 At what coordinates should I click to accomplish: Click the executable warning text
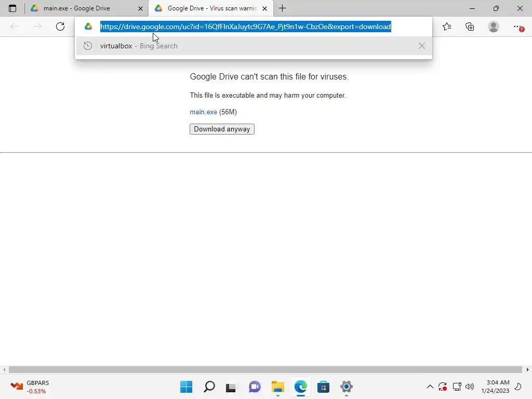click(268, 96)
